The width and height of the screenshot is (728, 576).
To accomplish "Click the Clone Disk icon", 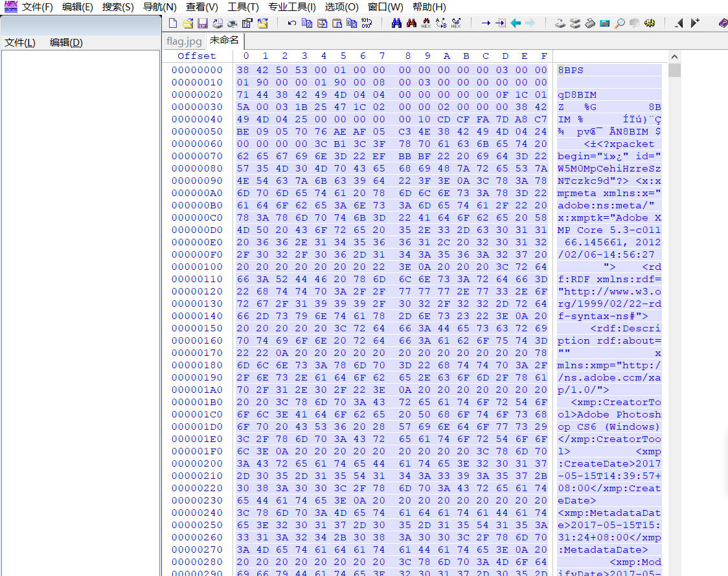I will coord(574,23).
